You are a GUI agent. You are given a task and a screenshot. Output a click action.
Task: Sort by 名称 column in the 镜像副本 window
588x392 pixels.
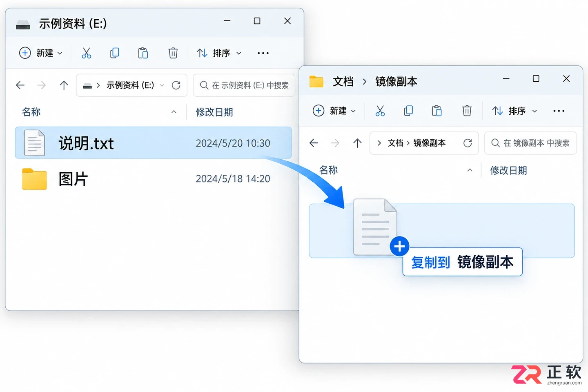click(x=328, y=170)
